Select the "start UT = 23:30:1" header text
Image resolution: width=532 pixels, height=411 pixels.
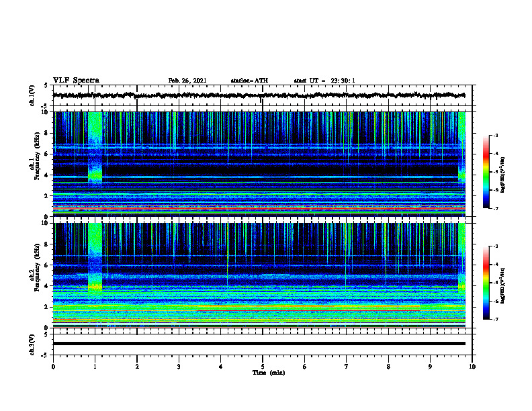(324, 81)
